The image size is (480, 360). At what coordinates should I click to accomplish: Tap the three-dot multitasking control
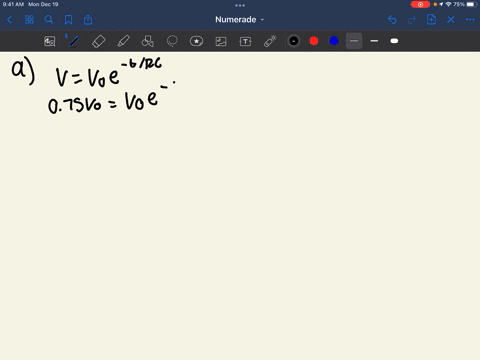point(240,5)
